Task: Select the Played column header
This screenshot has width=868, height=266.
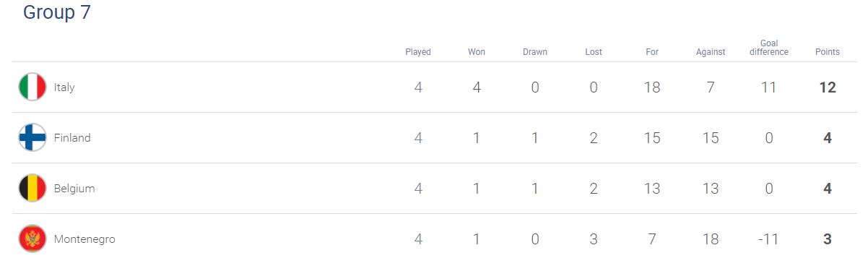Action: (418, 52)
